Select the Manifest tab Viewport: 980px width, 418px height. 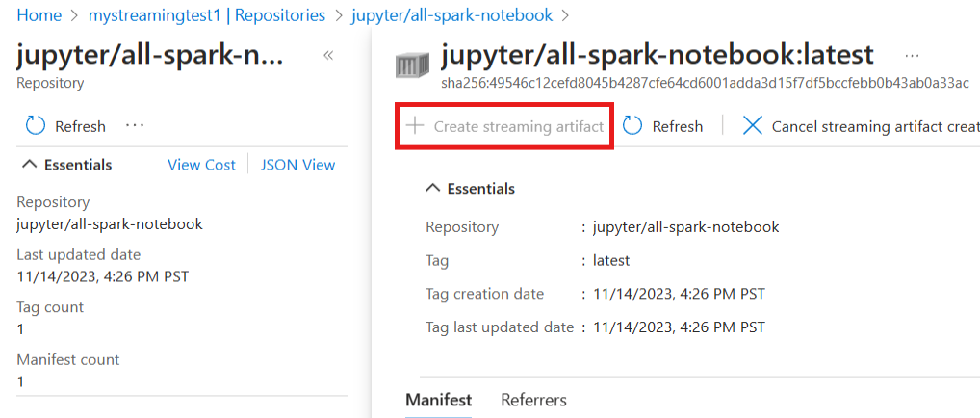point(438,400)
